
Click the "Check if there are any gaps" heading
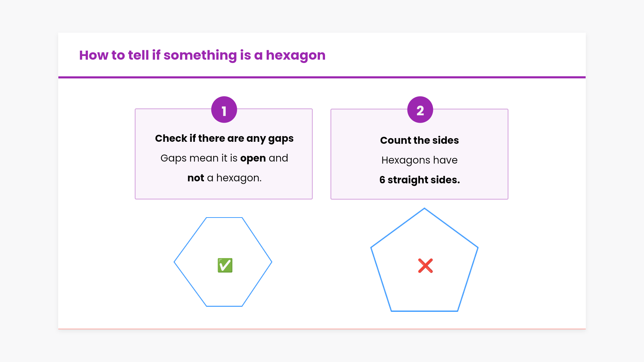pyautogui.click(x=224, y=138)
